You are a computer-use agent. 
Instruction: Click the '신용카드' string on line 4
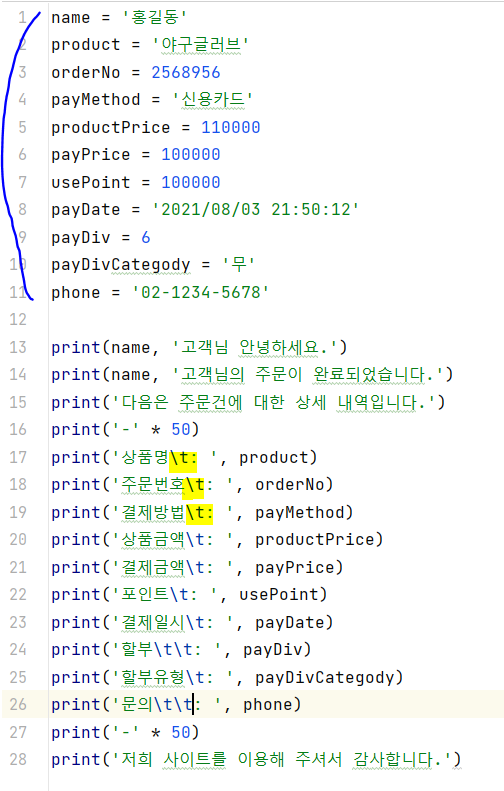pos(212,99)
